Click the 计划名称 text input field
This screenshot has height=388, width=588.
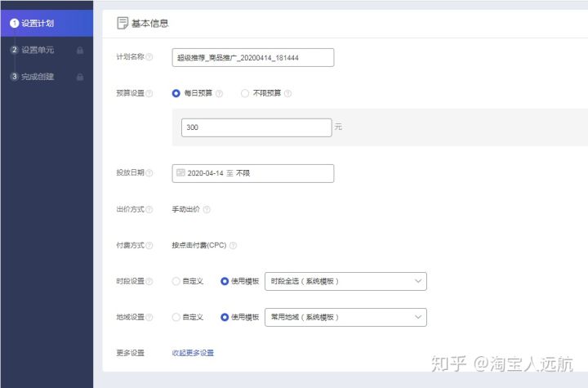point(252,57)
